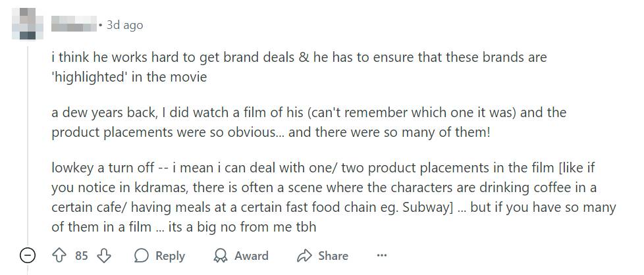The width and height of the screenshot is (644, 275).
Task: Click the "Share" text label
Action: point(333,255)
